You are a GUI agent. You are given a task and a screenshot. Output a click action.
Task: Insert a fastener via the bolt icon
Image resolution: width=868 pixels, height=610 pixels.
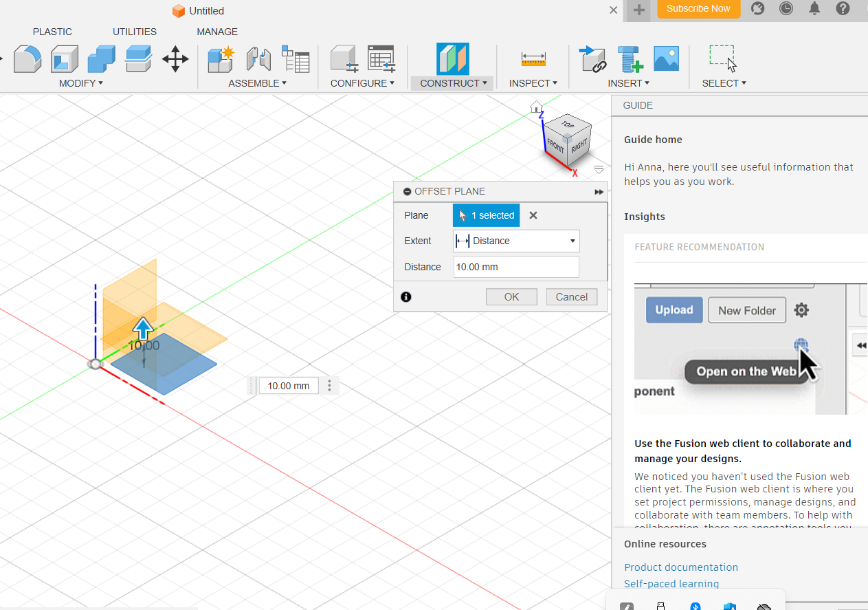pos(630,59)
